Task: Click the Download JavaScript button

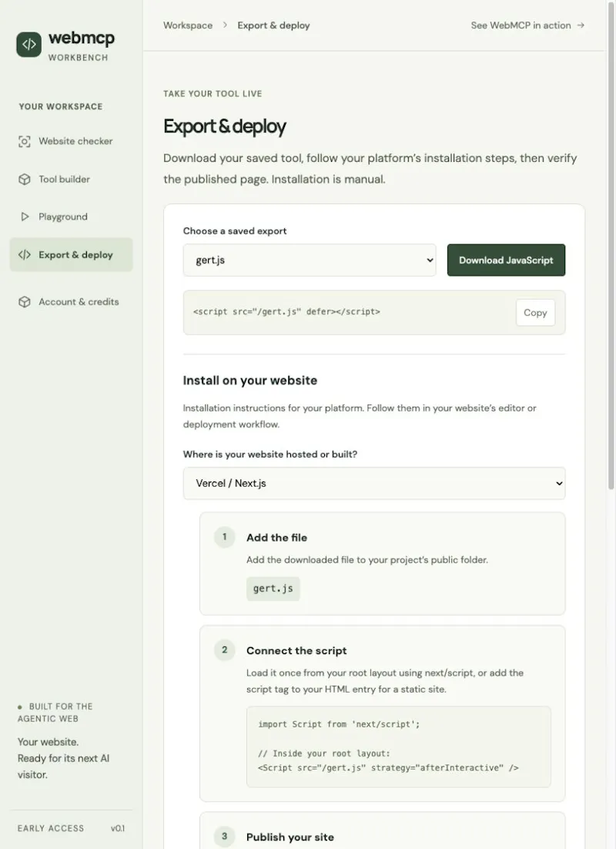Action: coord(506,260)
